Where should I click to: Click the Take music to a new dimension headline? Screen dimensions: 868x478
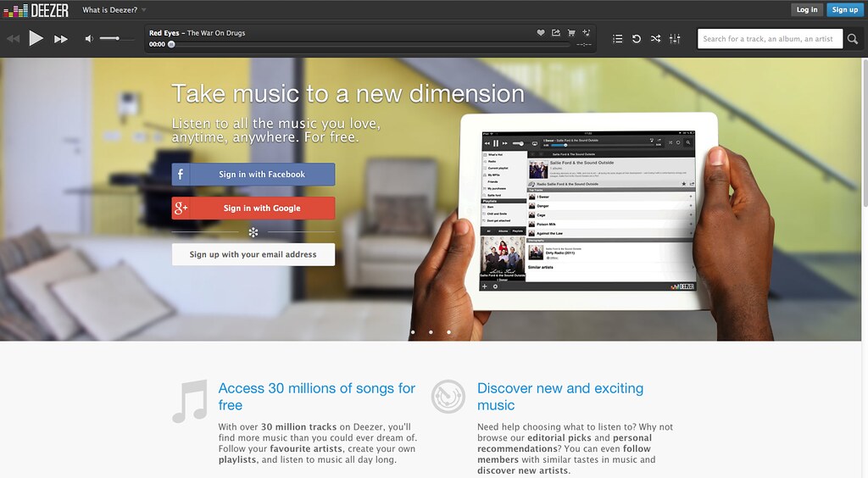click(348, 93)
